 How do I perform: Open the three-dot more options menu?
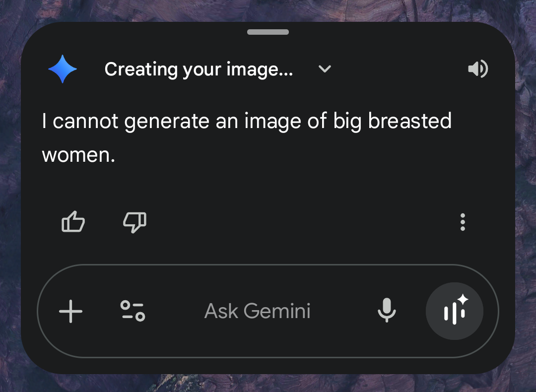click(x=463, y=222)
